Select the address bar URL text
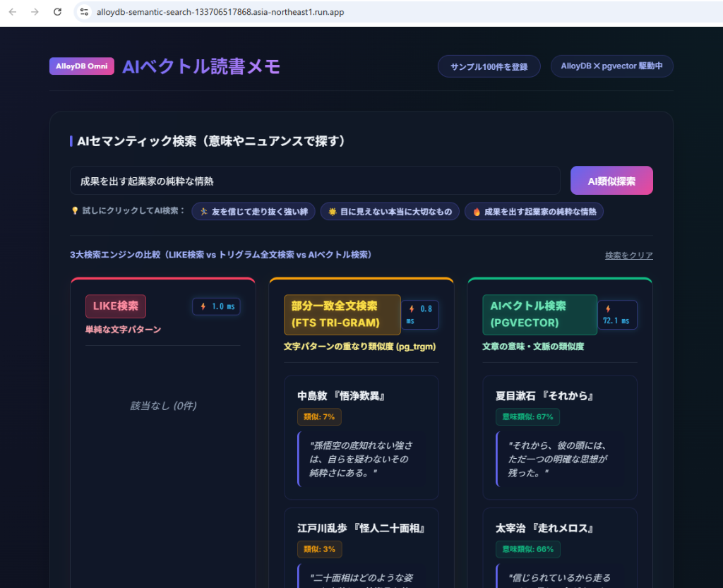Screen dimensions: 723x588 [220, 12]
